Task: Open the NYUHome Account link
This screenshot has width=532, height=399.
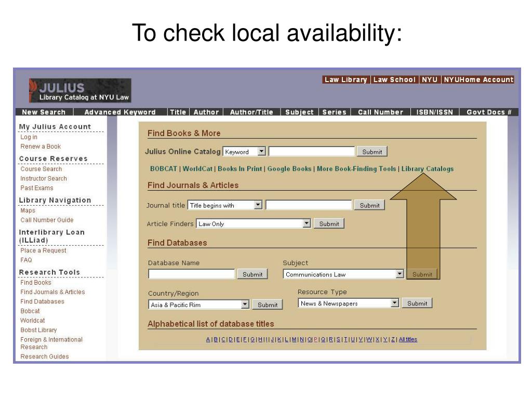Action: point(478,79)
